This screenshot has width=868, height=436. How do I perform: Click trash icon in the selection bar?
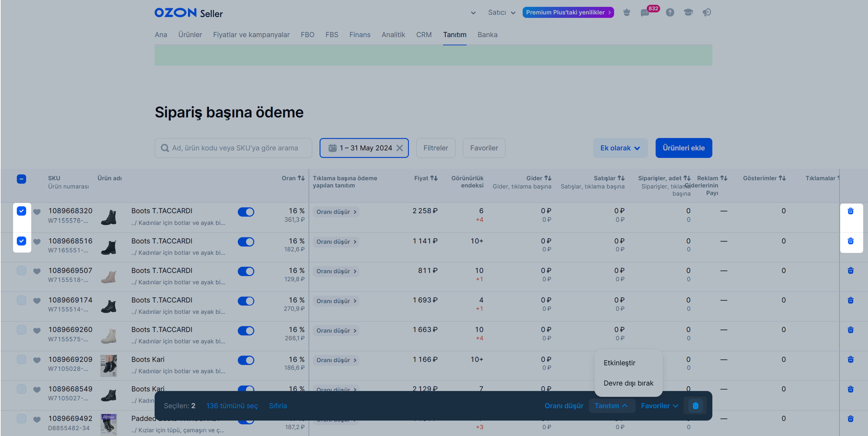click(x=695, y=406)
